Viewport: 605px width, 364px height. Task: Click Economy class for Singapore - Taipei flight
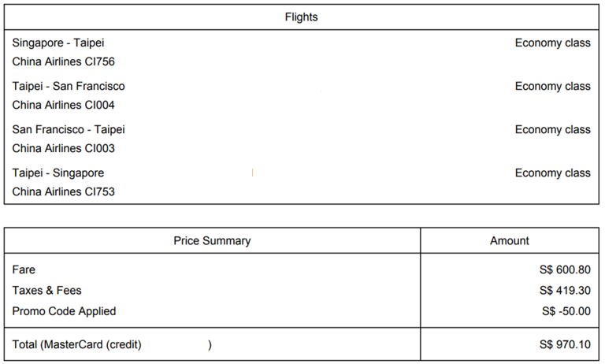[552, 43]
